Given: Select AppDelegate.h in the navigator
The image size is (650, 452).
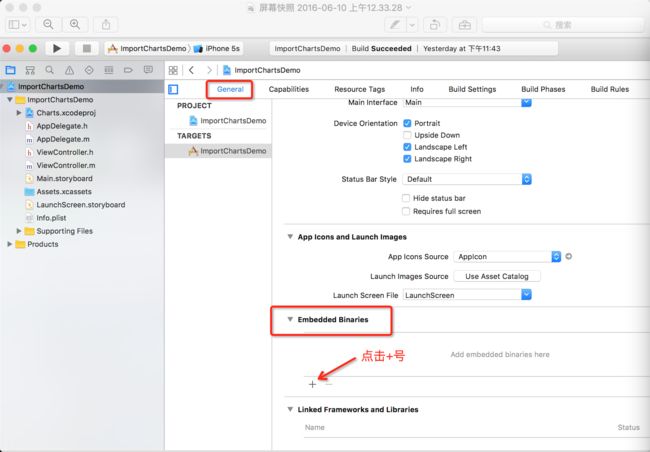Looking at the screenshot, I should pyautogui.click(x=62, y=126).
